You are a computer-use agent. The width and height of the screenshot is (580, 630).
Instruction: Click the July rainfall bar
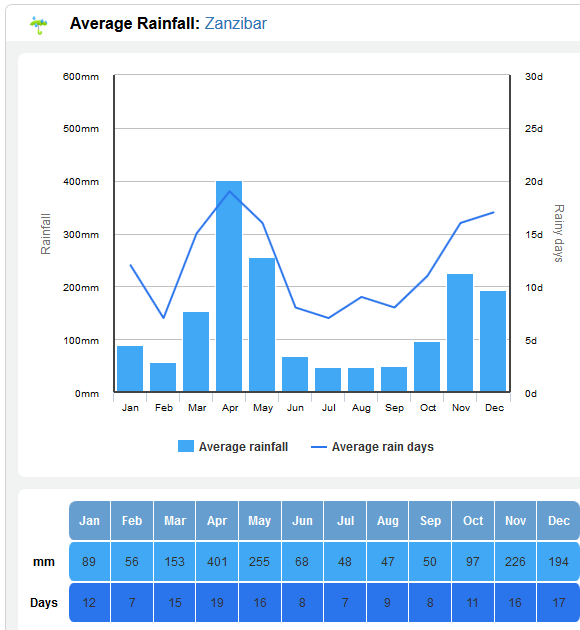click(x=328, y=380)
